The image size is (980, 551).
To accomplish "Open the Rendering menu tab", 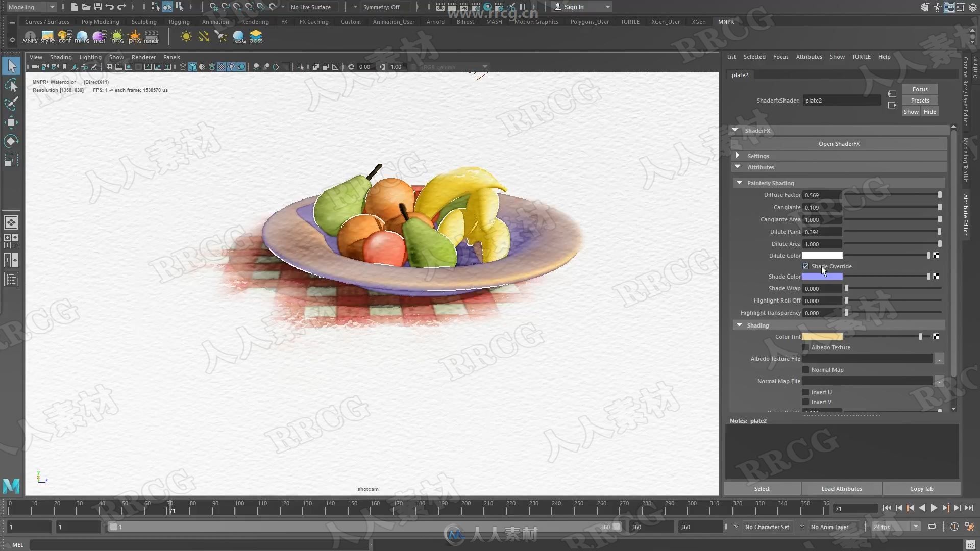I will coord(255,21).
